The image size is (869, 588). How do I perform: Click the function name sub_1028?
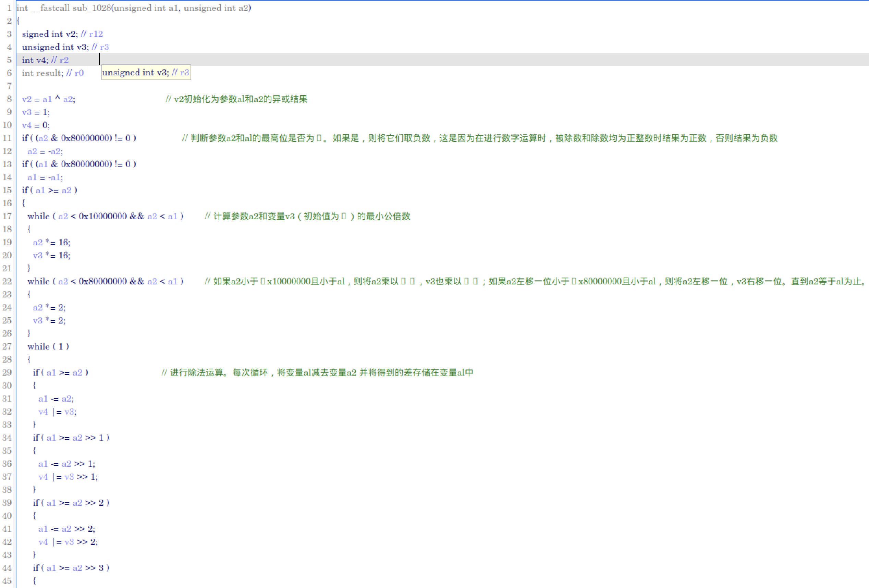click(x=91, y=8)
